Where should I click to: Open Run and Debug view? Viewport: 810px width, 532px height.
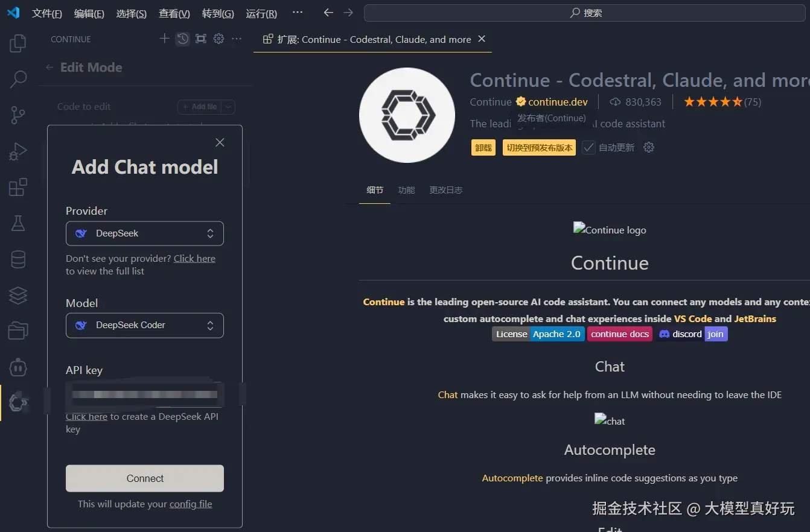[x=18, y=151]
